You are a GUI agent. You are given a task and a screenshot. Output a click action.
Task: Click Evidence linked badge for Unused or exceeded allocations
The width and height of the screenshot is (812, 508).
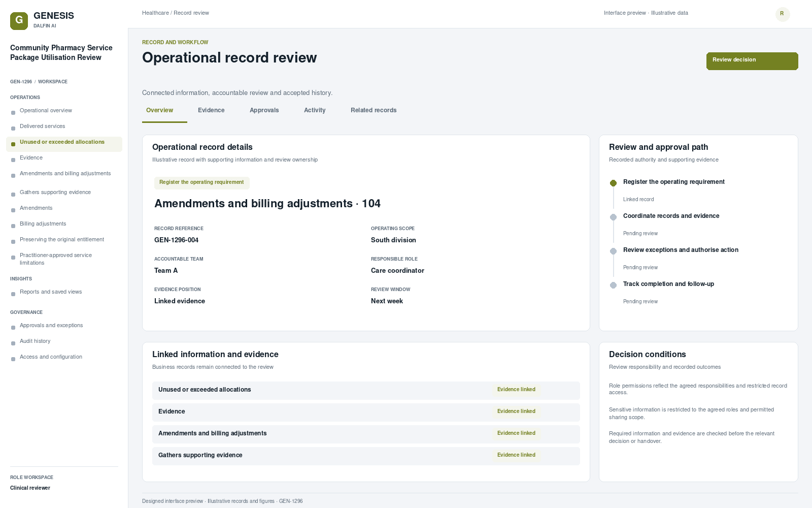point(516,390)
